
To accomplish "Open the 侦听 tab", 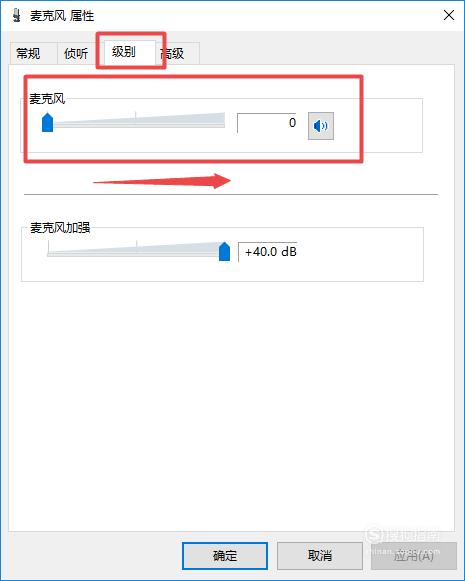I will (76, 54).
